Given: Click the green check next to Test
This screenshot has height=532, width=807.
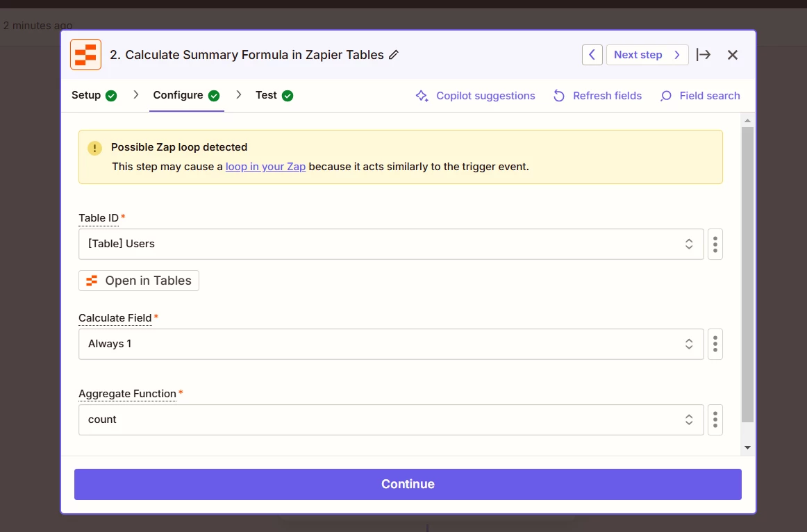Looking at the screenshot, I should [288, 96].
